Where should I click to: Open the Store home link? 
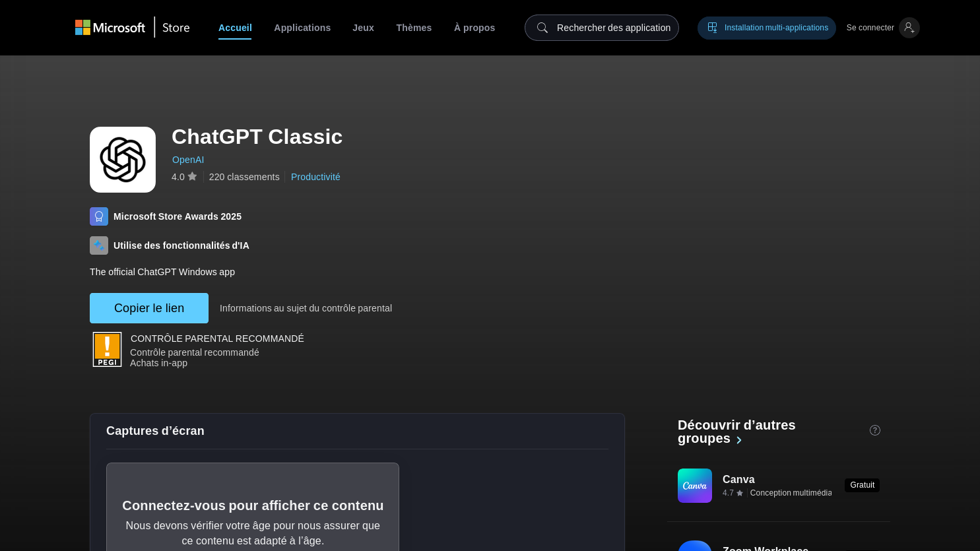tap(176, 28)
